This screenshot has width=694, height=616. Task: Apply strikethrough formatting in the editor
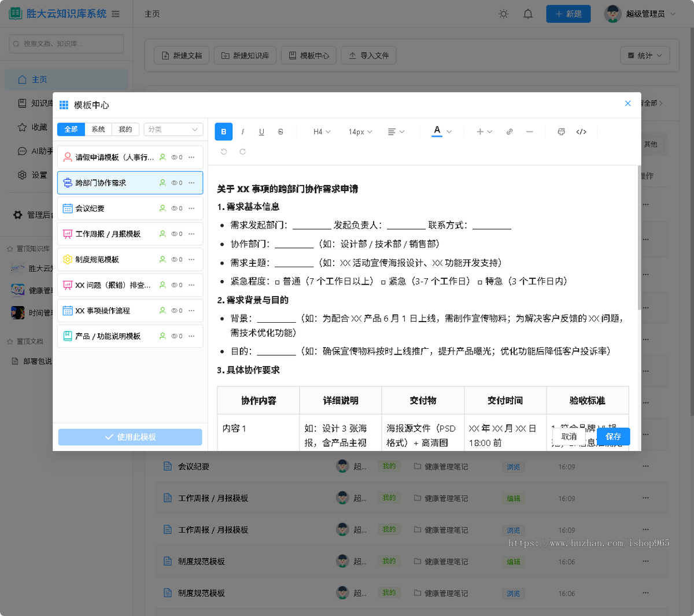pyautogui.click(x=280, y=132)
